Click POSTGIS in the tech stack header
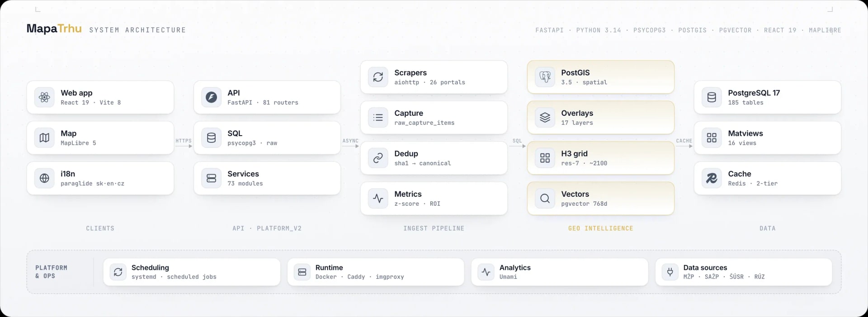The image size is (868, 317). [692, 30]
